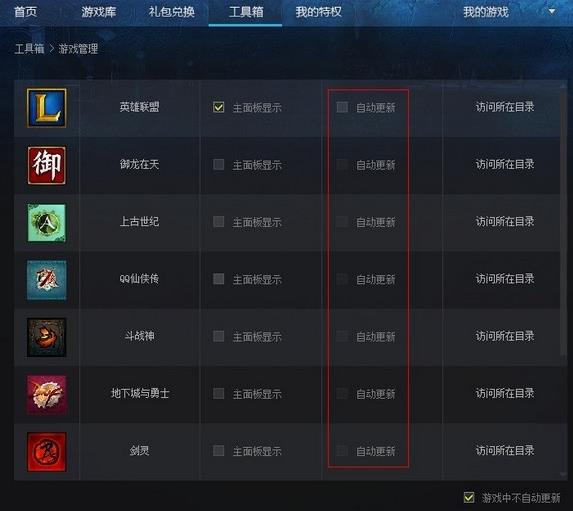Open the 礼包兑换 tab
573x511 pixels.
click(172, 12)
